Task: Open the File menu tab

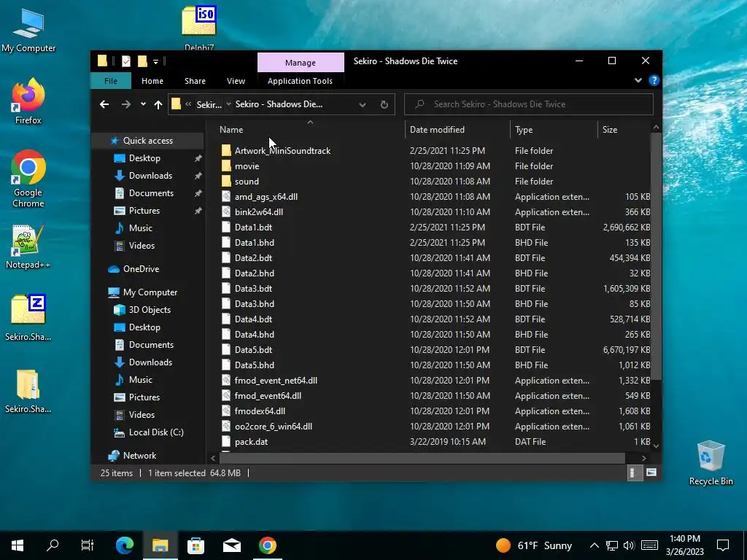Action: point(111,81)
